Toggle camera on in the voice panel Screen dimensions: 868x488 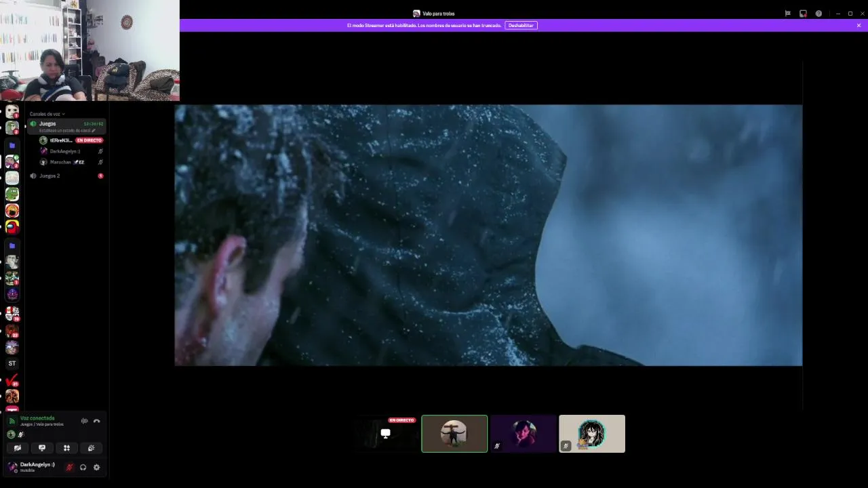[18, 448]
